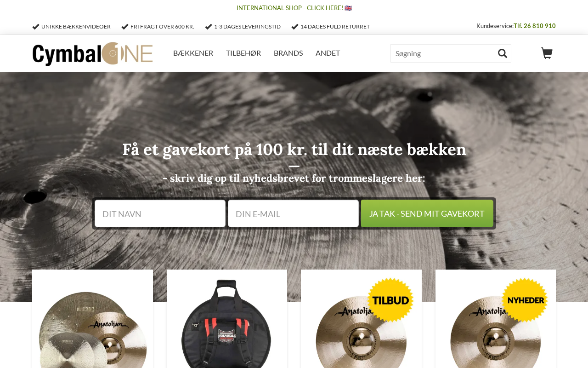Click the search magnifier icon
Viewport: 588px width, 368px height.
503,53
